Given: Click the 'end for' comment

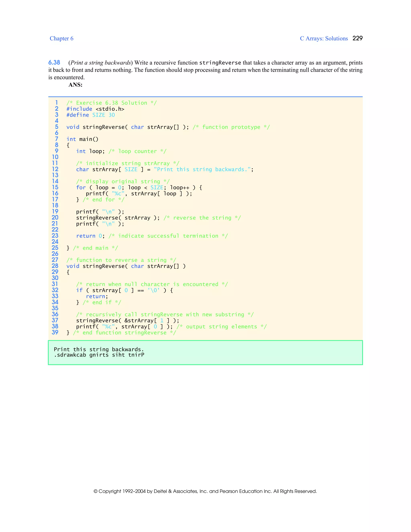Looking at the screenshot, I should tap(104, 200).
